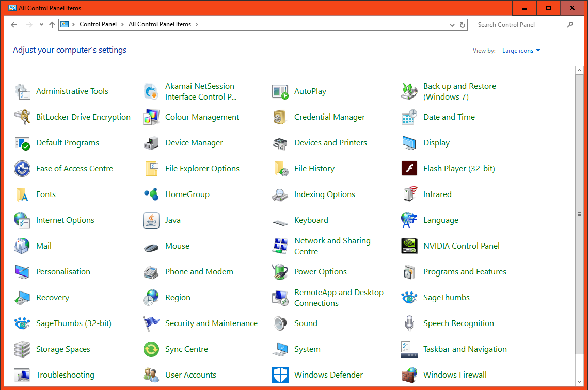
Task: Click the Search Control Panel field
Action: tap(526, 25)
